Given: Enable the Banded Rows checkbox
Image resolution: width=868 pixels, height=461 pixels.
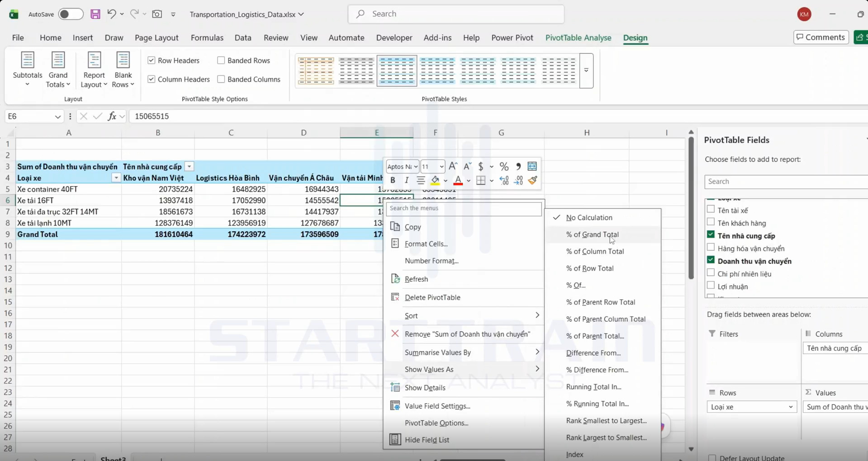Looking at the screenshot, I should point(221,61).
